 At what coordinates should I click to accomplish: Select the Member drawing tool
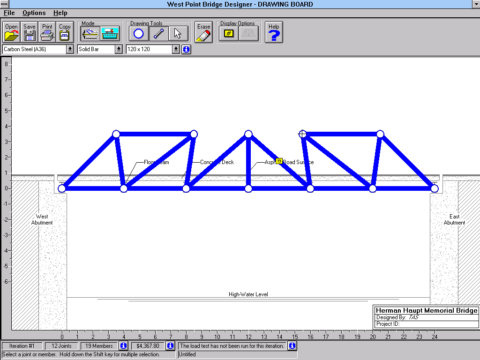158,34
